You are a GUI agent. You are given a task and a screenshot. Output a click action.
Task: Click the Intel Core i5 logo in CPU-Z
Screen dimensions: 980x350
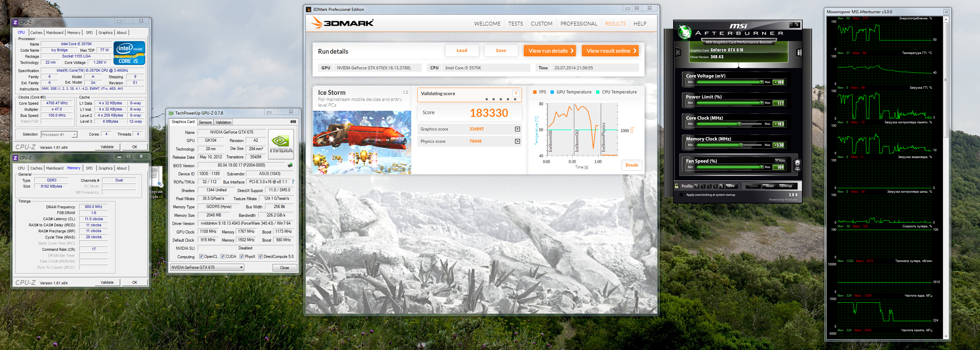pos(129,53)
